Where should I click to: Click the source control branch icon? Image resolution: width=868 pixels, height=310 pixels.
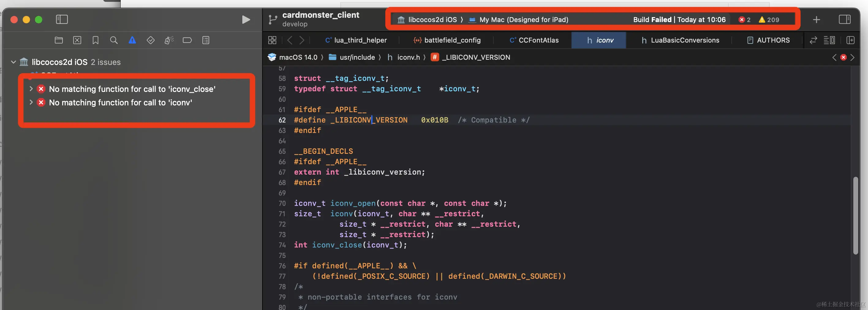(273, 20)
